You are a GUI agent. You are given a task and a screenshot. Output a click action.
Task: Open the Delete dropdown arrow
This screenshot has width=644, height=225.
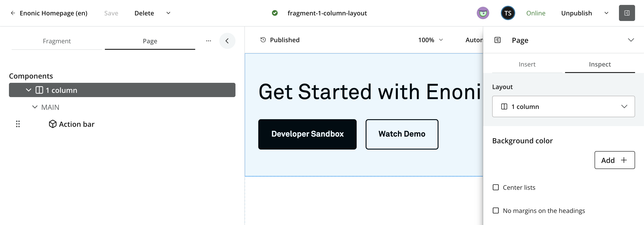click(168, 13)
